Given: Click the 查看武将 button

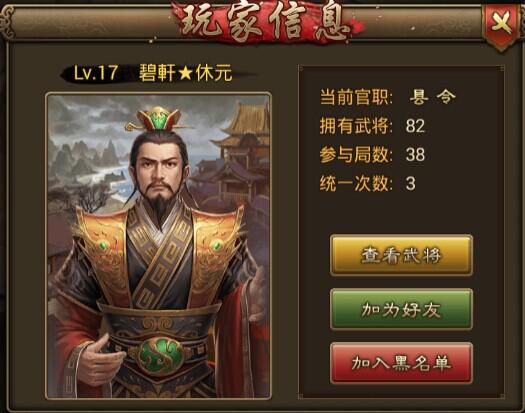Looking at the screenshot, I should coord(401,256).
